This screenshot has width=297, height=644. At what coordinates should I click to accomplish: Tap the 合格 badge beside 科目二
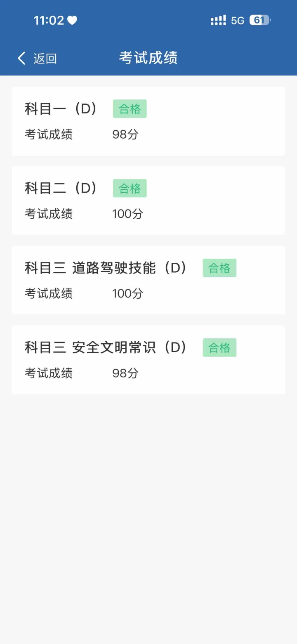pos(130,189)
